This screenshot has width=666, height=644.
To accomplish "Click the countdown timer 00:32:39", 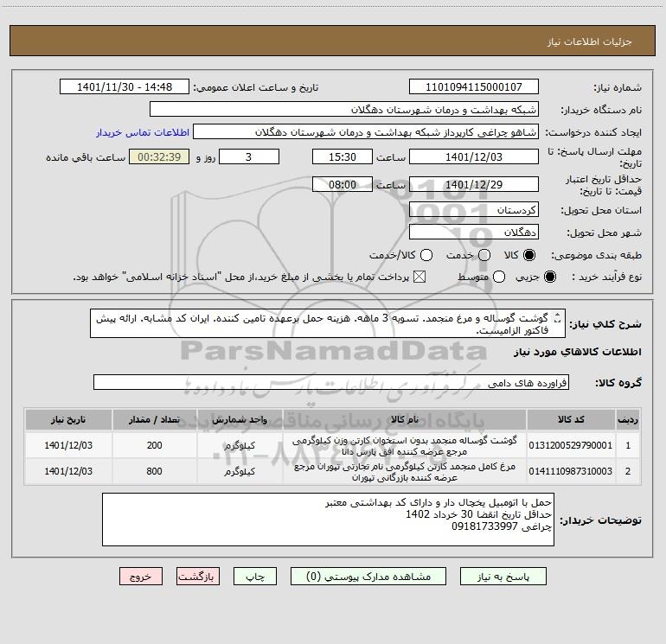I will tap(159, 156).
